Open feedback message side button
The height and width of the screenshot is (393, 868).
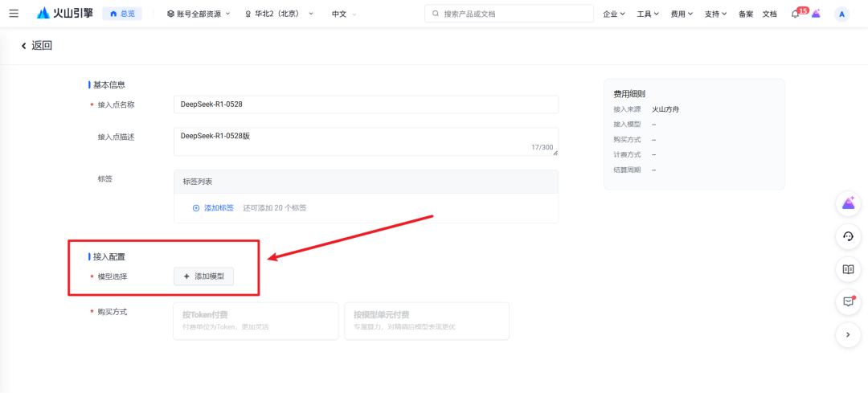coord(848,301)
